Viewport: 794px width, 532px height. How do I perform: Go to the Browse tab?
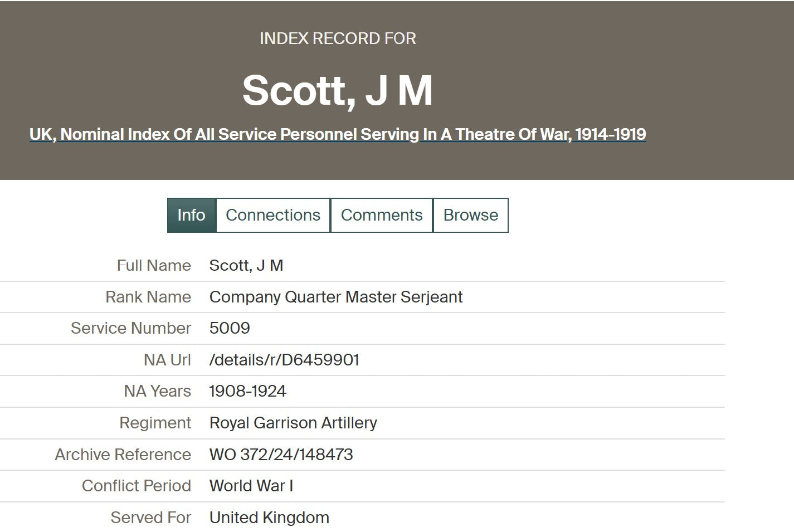point(471,215)
